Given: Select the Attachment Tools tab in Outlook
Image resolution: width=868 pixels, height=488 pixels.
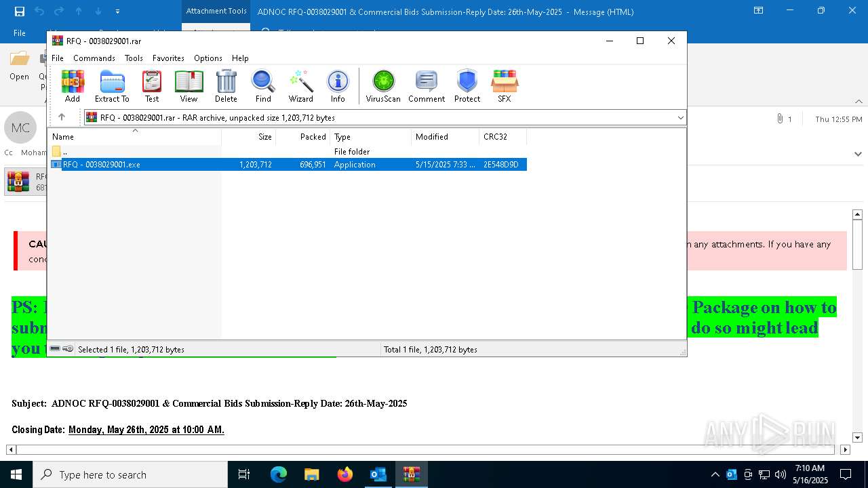Looking at the screenshot, I should pos(216,11).
